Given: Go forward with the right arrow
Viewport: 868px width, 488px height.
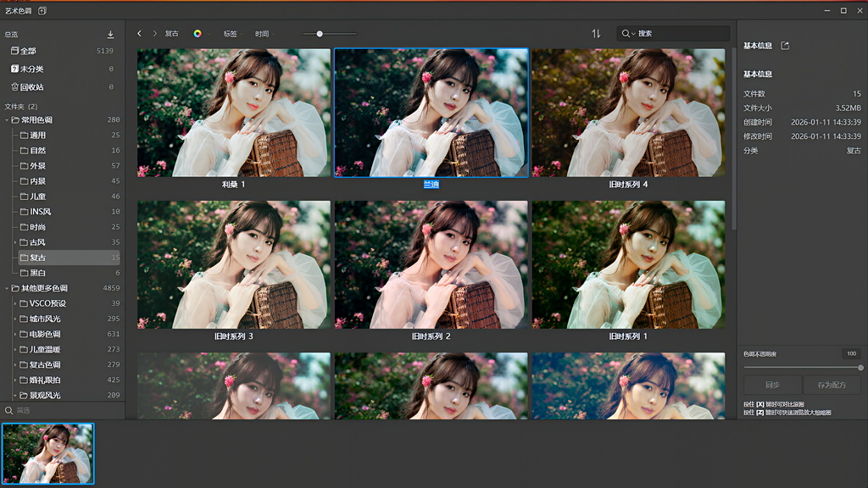Looking at the screenshot, I should point(155,34).
